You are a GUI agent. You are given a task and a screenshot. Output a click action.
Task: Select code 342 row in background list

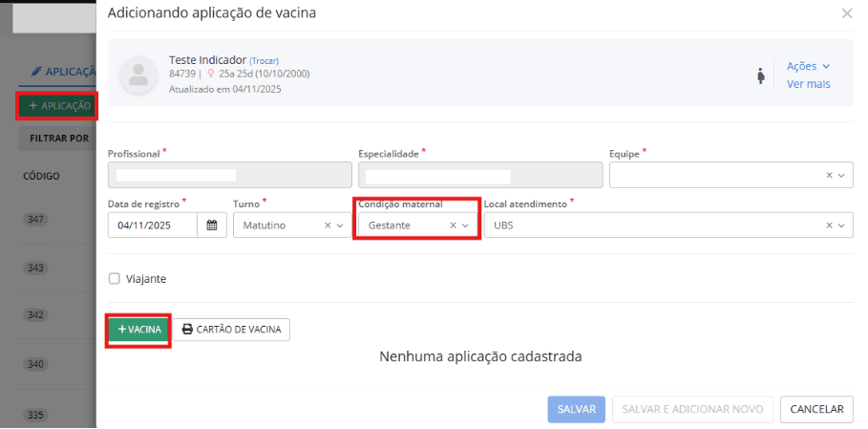[35, 315]
